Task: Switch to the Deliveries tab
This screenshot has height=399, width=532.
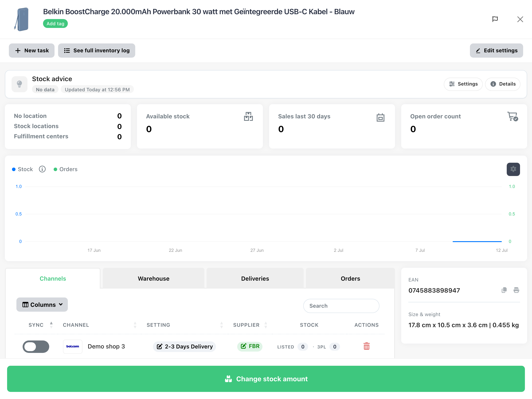Action: point(255,278)
